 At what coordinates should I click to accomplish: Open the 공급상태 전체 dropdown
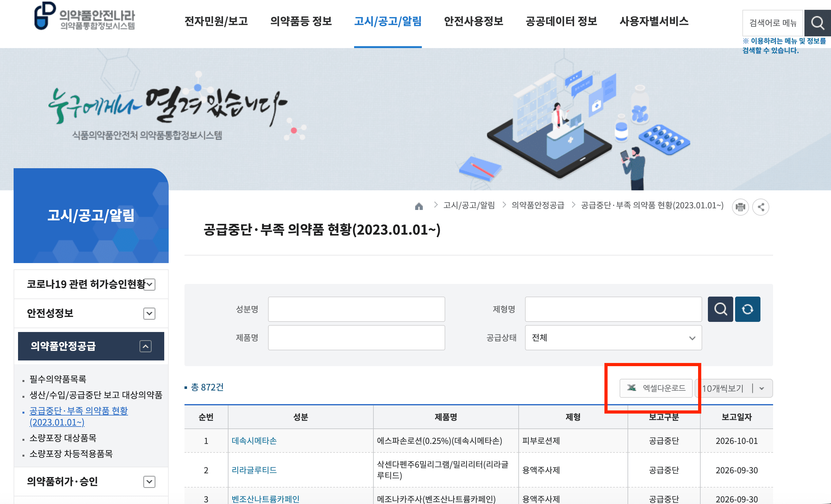click(614, 338)
